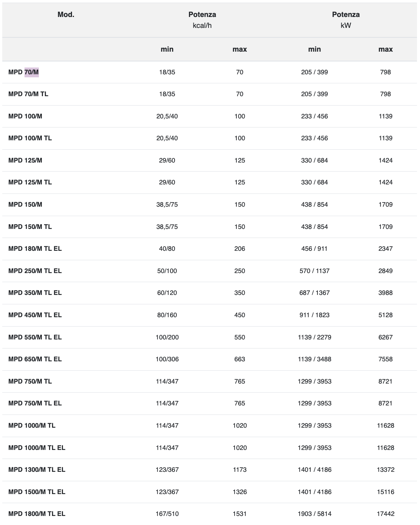The width and height of the screenshot is (420, 525).
Task: Click the MPD 1300/M TL EL row label
Action: (37, 470)
